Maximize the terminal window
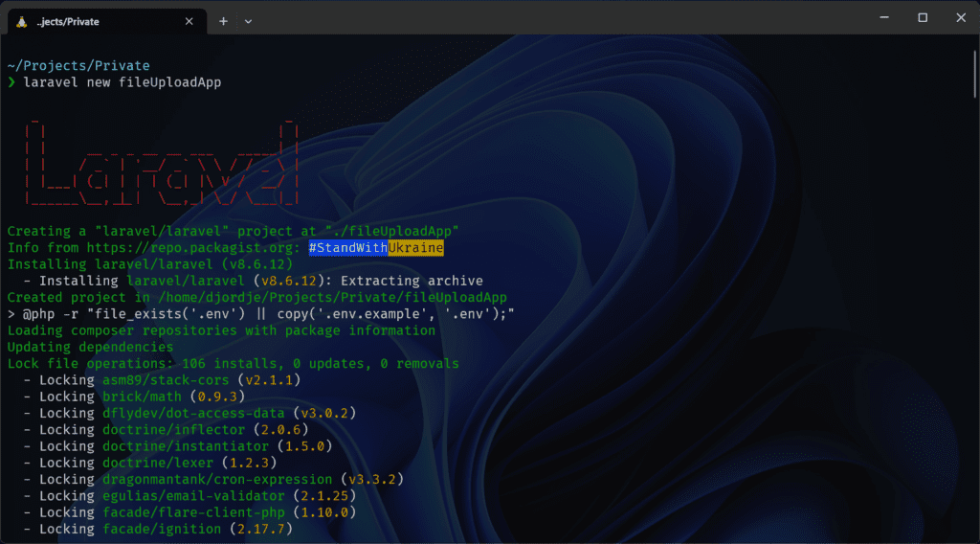The image size is (980, 544). click(923, 17)
